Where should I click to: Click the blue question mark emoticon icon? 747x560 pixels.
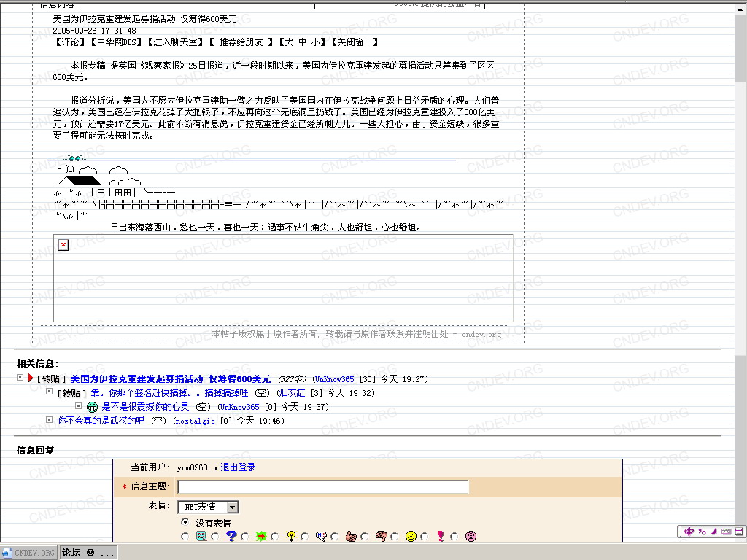click(x=231, y=536)
